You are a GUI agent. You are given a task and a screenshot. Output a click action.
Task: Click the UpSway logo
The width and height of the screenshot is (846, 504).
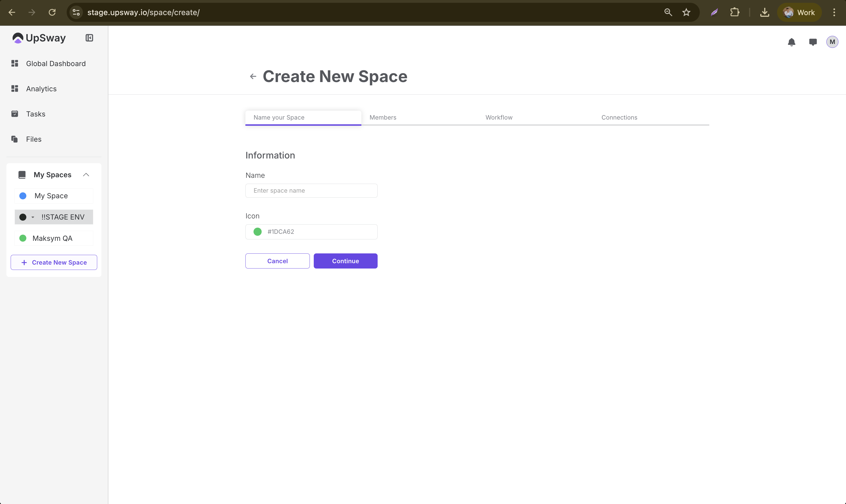tap(39, 38)
